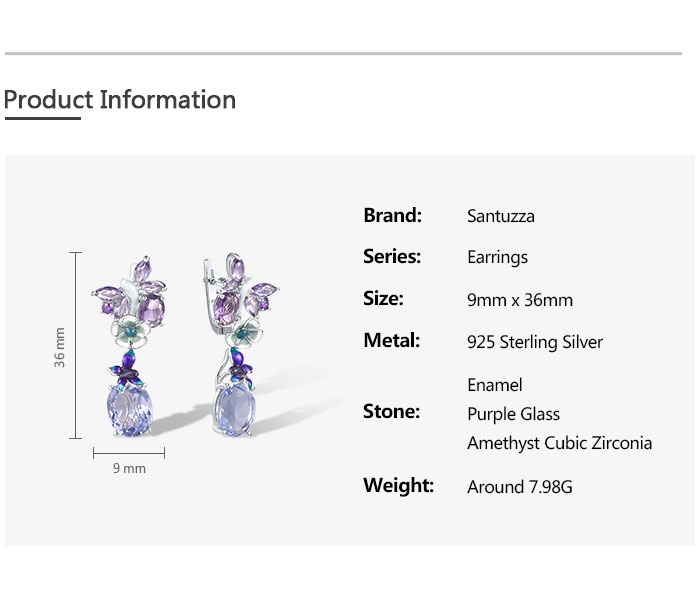Screen dimensions: 700x596
Task: Select the Around 7.98G weight value
Action: pos(519,487)
